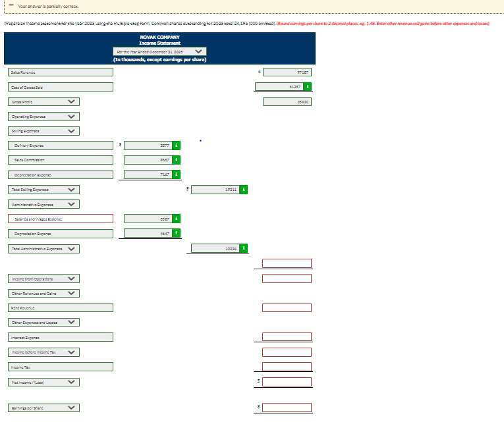Click the Cost of Goods Sold amount field
Viewport: 504px width, 422px height.
click(279, 87)
